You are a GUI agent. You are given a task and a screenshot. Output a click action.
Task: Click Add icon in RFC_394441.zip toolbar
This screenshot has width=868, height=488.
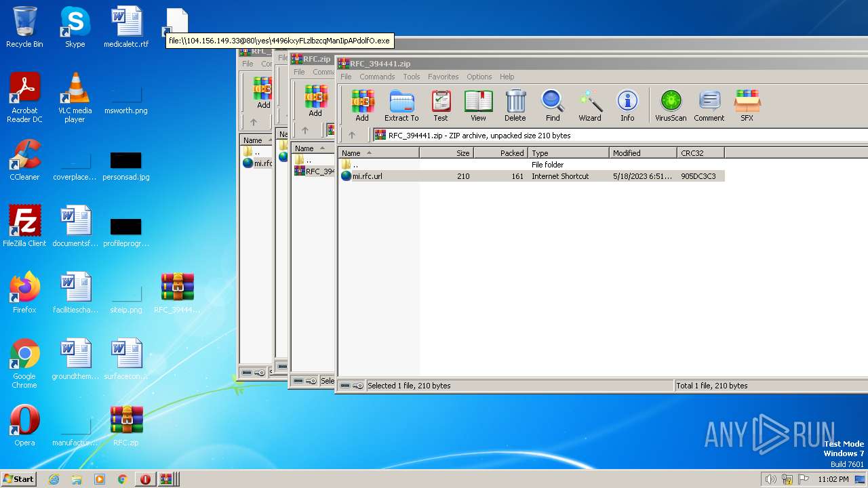[362, 106]
